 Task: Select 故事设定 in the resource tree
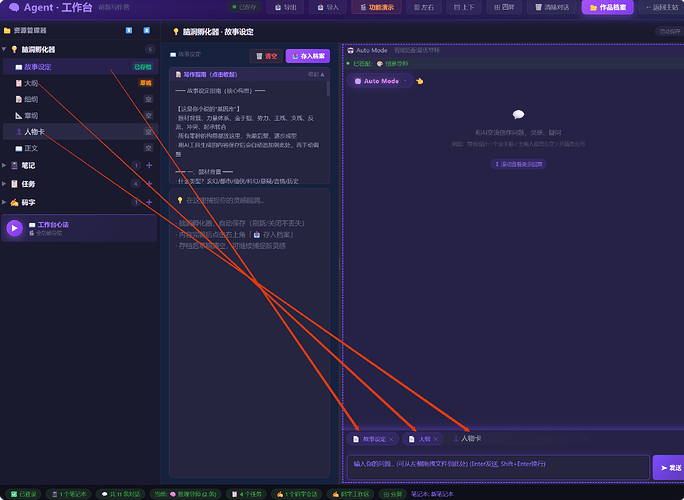click(x=80, y=67)
